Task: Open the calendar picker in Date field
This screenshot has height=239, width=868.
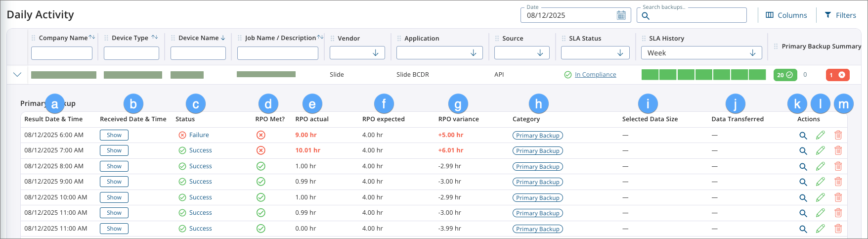Action: pyautogui.click(x=621, y=15)
